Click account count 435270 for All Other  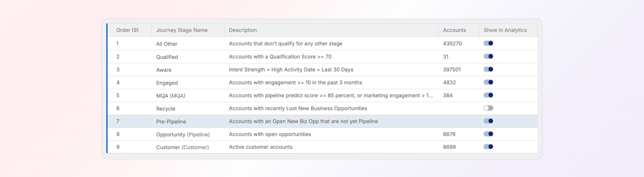(452, 44)
